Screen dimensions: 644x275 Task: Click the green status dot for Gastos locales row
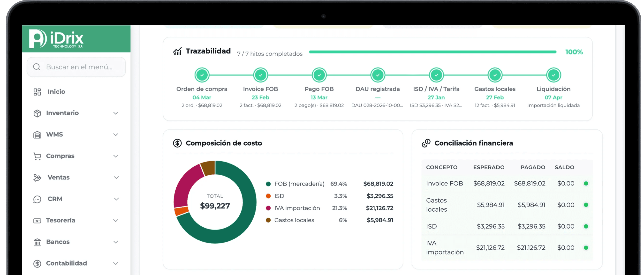(x=586, y=205)
